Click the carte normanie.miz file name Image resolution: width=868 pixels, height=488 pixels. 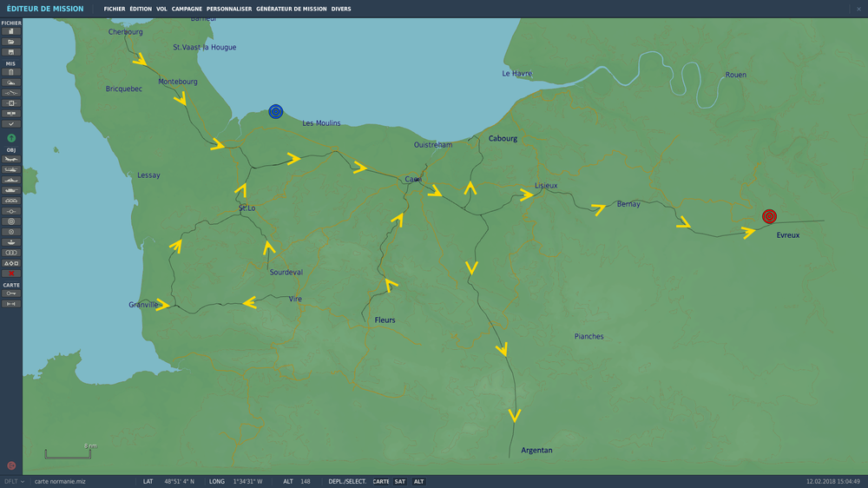[x=60, y=481]
